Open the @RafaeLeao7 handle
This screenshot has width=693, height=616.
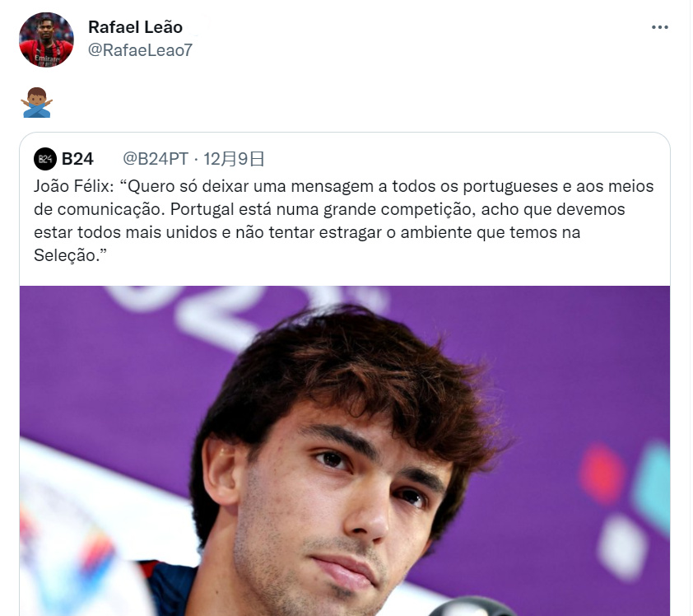pos(141,50)
